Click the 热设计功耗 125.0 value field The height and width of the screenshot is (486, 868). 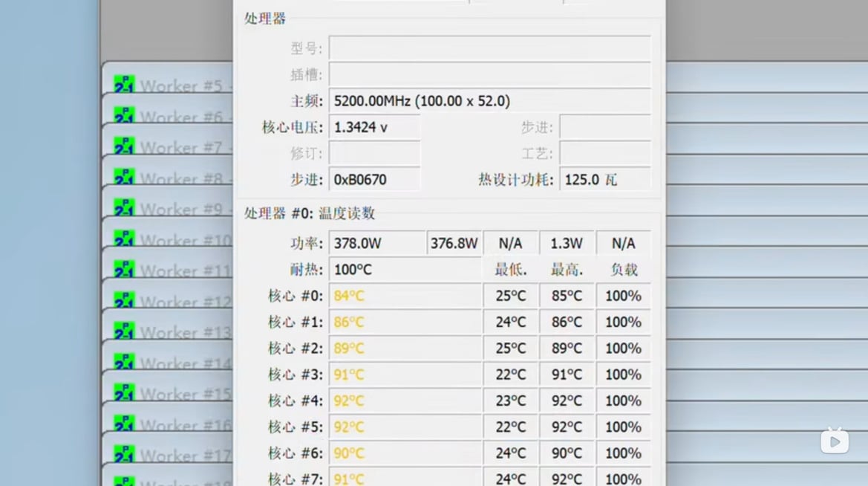[605, 180]
